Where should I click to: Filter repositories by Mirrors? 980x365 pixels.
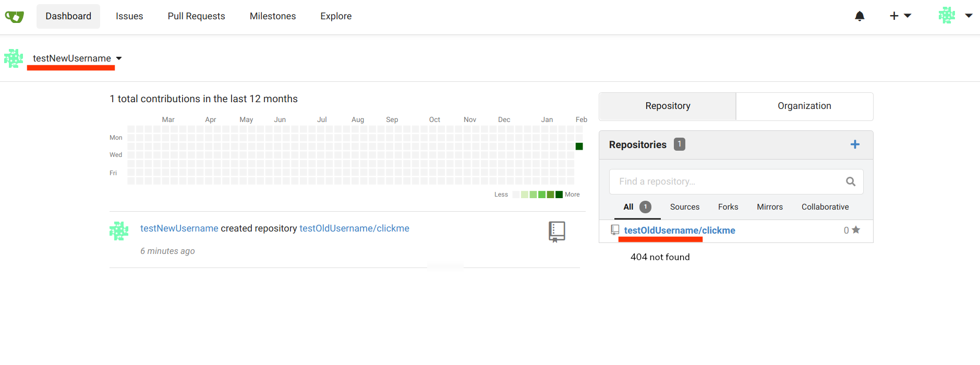pos(770,207)
